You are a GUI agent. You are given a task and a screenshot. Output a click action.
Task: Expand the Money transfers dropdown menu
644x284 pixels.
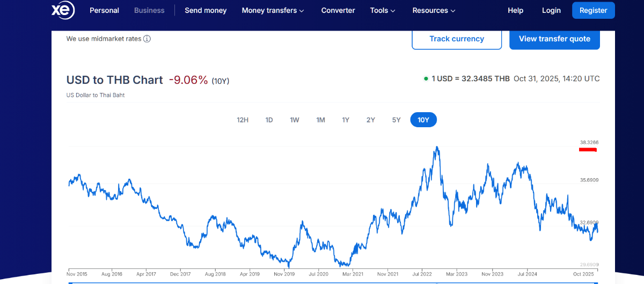click(x=273, y=10)
